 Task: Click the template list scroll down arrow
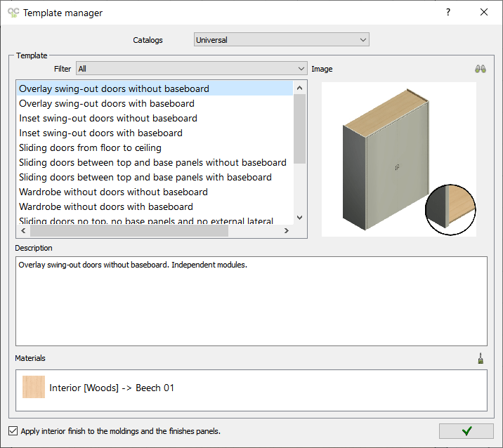(299, 218)
